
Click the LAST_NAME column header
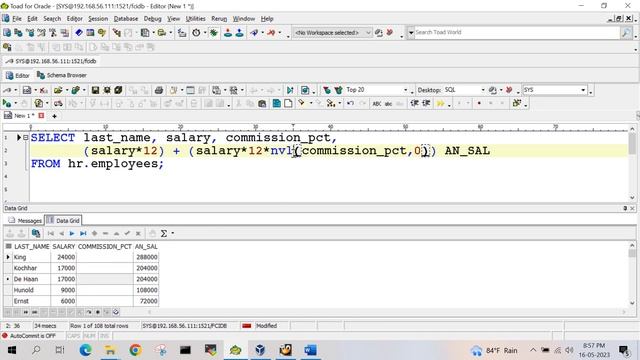(x=31, y=247)
